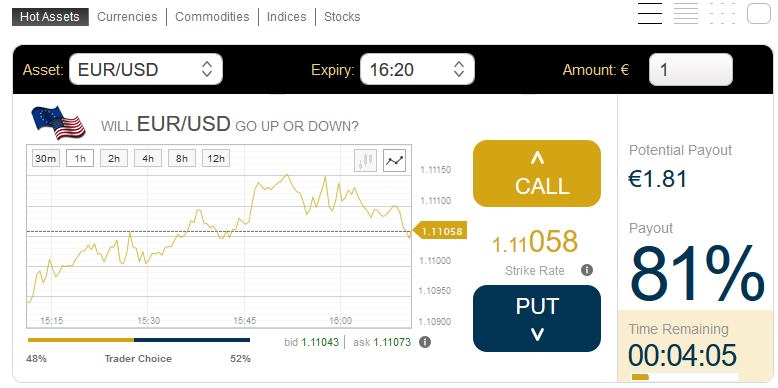Switch to the Commodities tab
The height and width of the screenshot is (388, 778).
pyautogui.click(x=212, y=16)
